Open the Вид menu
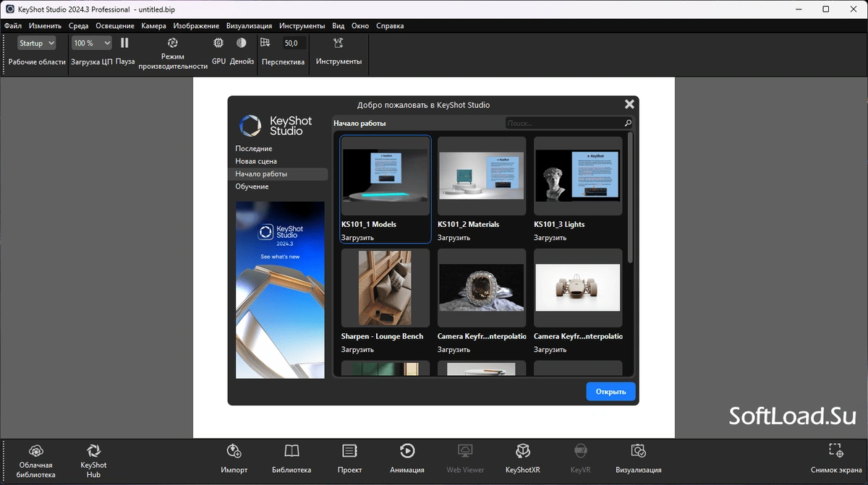The image size is (868, 485). click(338, 26)
